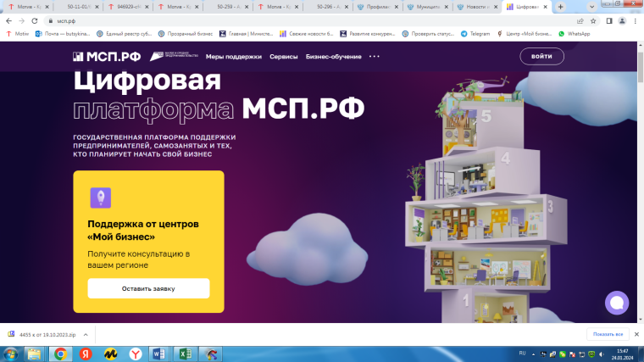The width and height of the screenshot is (644, 362).
Task: Click the RU language indicator
Action: [x=522, y=354]
